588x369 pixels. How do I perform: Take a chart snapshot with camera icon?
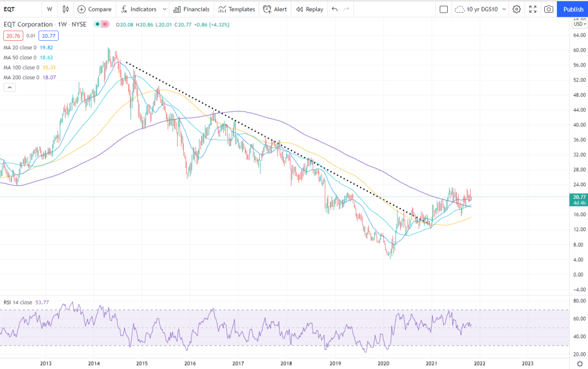tap(549, 9)
